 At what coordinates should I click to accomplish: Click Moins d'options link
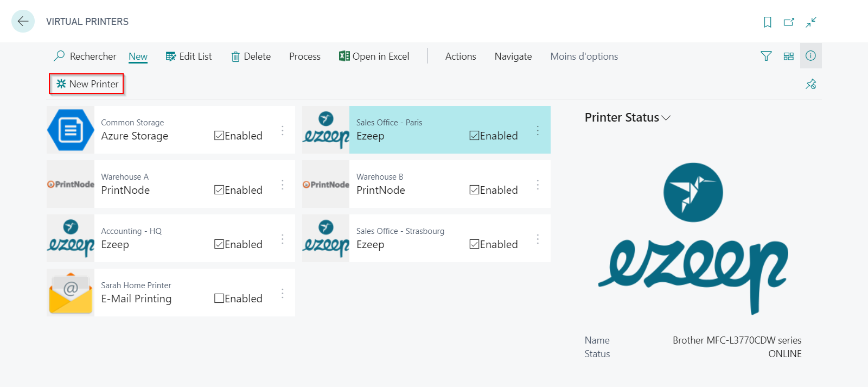[584, 56]
